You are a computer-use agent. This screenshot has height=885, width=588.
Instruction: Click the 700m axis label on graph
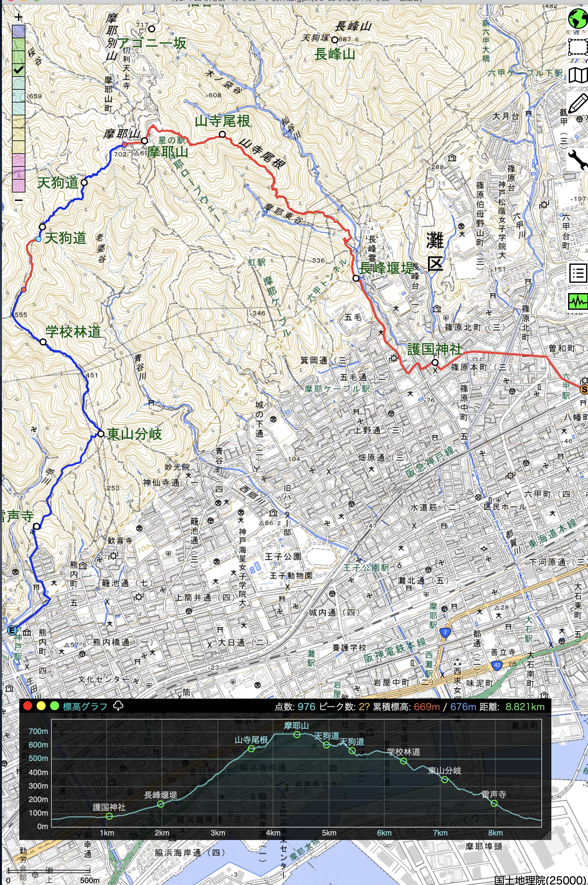coord(38,731)
